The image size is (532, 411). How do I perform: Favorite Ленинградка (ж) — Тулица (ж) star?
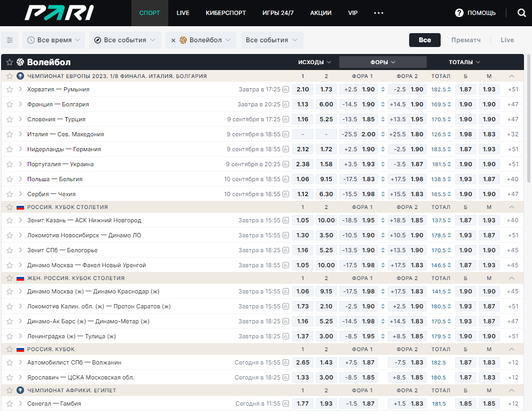point(10,336)
